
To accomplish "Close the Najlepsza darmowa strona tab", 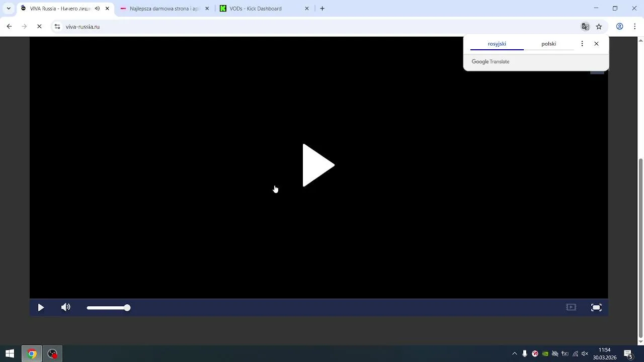I will click(207, 9).
